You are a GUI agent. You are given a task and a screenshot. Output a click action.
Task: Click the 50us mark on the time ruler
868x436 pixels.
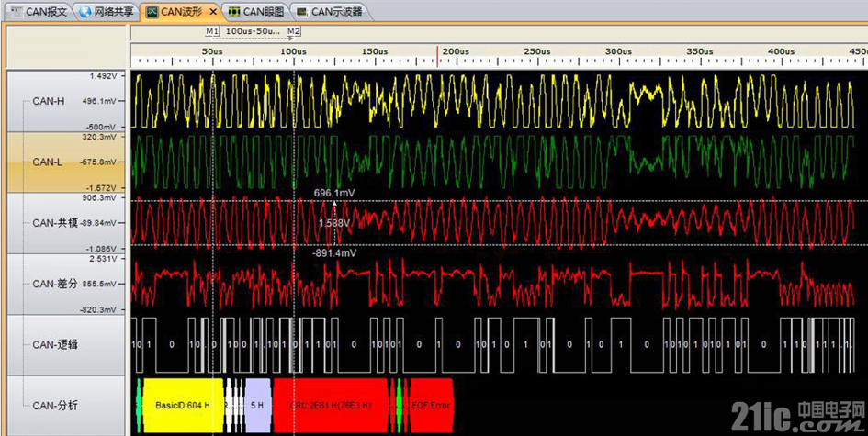(212, 51)
